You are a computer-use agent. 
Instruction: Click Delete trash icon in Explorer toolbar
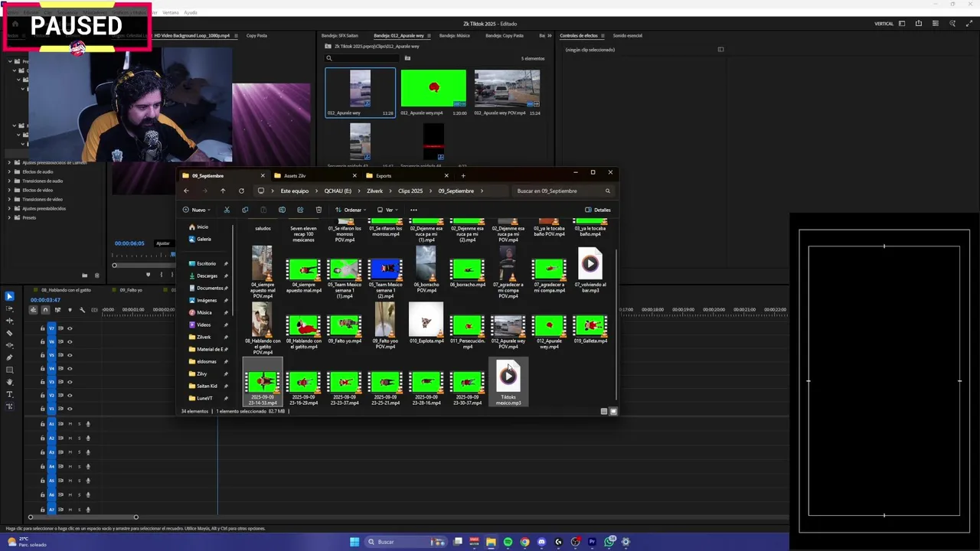coord(318,210)
